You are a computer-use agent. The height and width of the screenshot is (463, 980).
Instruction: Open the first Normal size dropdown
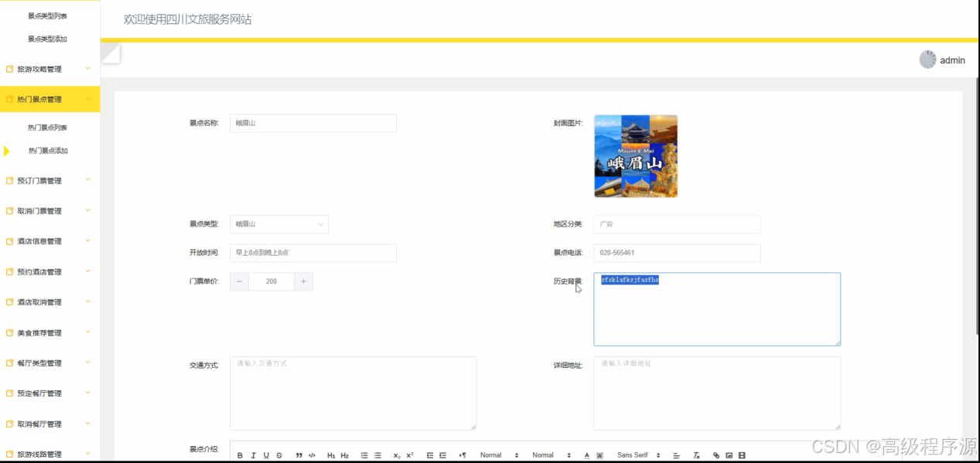pos(500,455)
